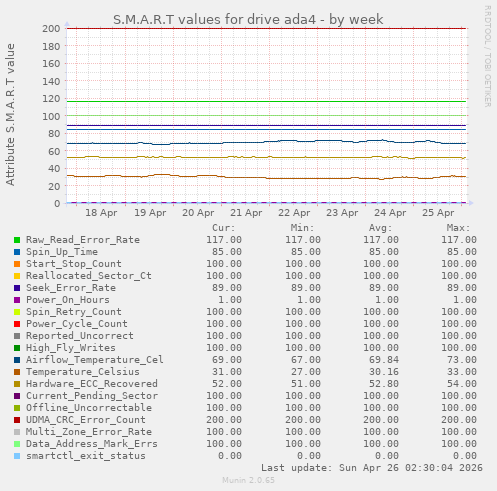Click the yellow Reallocated_Sector_Ct legend swatch

tap(17, 276)
